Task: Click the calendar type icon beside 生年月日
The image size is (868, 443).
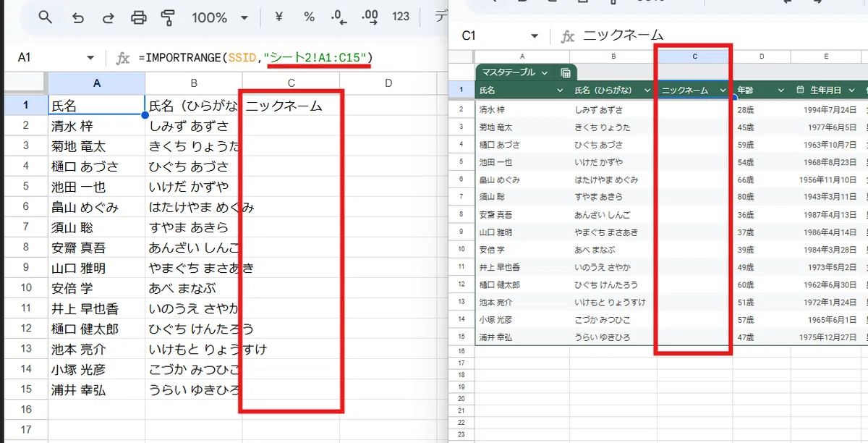Action: pos(801,90)
